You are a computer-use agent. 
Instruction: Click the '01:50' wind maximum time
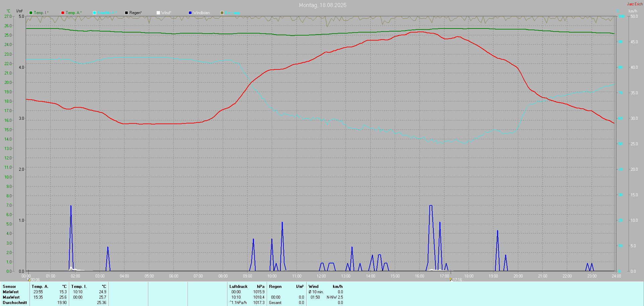[315, 297]
